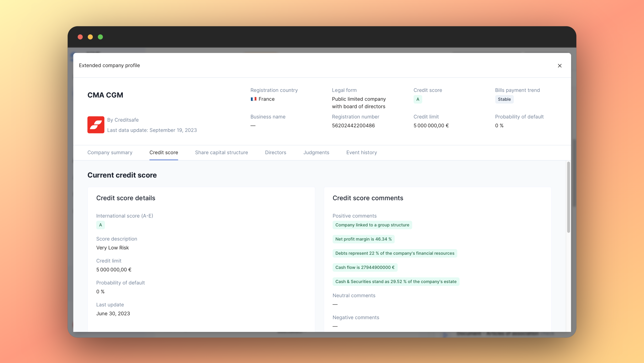Click the red Creditsafe logo icon

click(96, 125)
